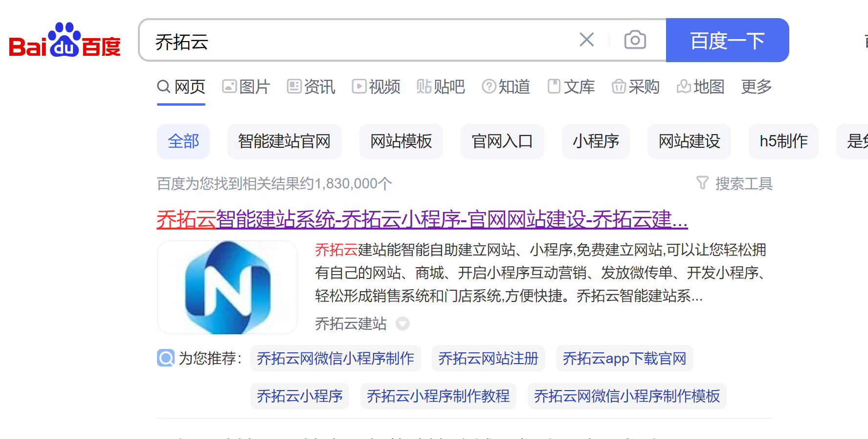Open suggestion 乔拓云小程序制作教程

[438, 396]
